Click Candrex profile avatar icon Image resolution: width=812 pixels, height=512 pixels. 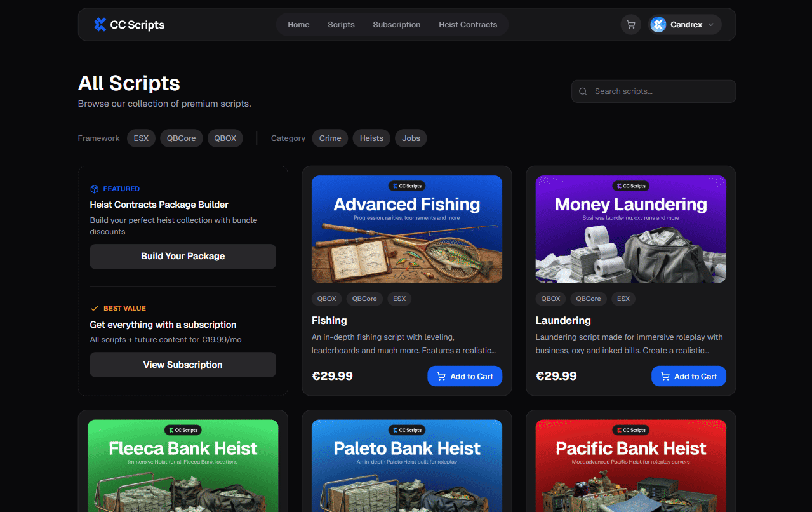[658, 25]
